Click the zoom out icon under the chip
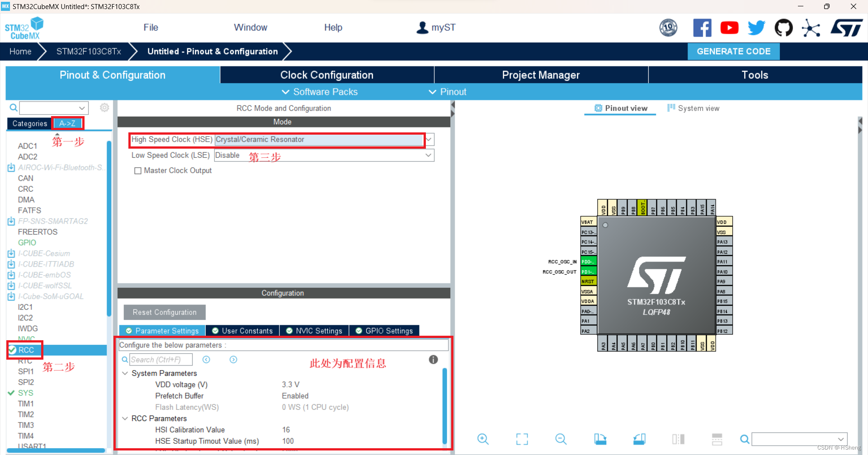868x455 pixels. [561, 439]
